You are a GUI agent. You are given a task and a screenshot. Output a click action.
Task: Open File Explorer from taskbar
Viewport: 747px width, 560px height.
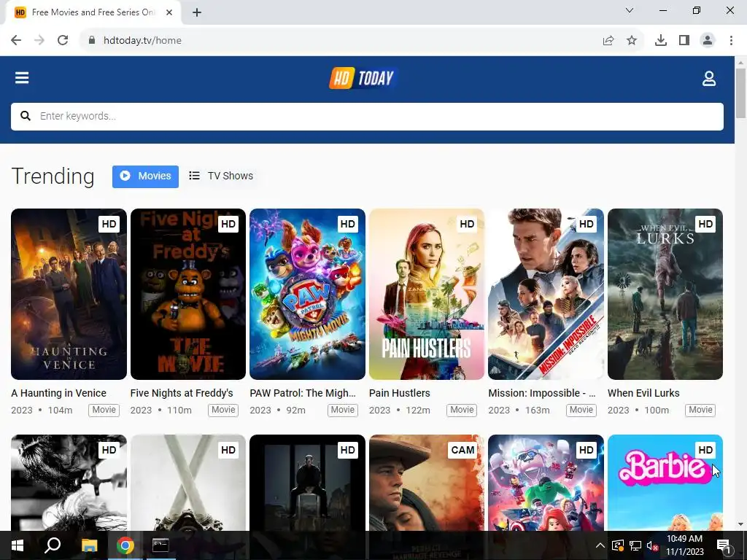(89, 545)
